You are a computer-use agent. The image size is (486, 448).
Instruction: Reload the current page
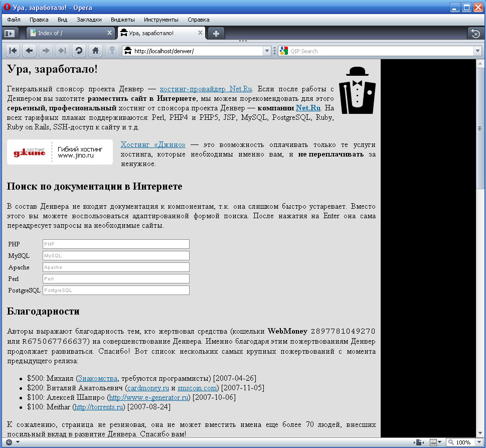click(x=79, y=51)
